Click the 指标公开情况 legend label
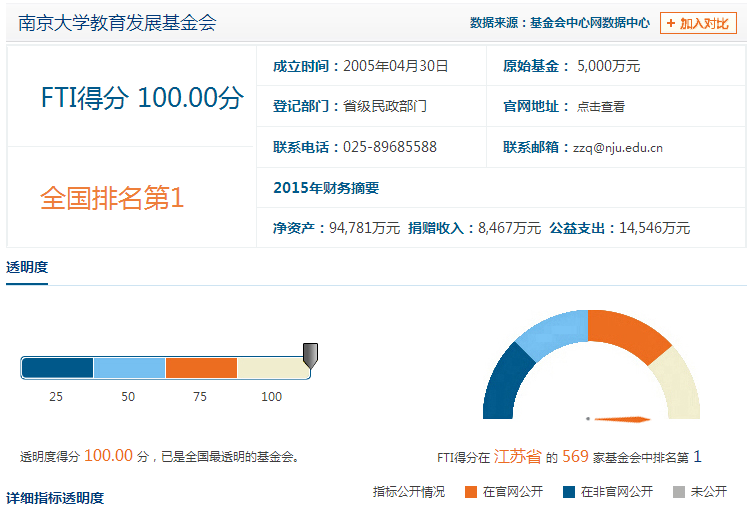749x512 pixels. pyautogui.click(x=409, y=492)
